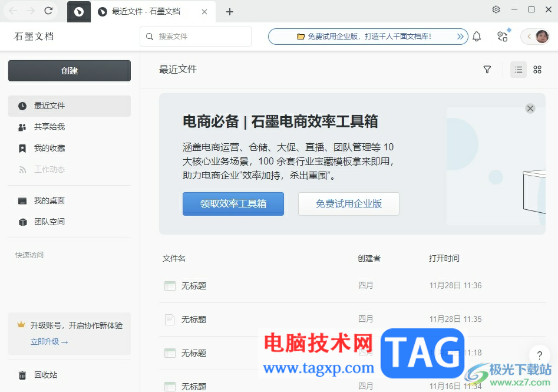Click the crown icon in the upgrade card
This screenshot has height=392, width=558.
[x=21, y=325]
